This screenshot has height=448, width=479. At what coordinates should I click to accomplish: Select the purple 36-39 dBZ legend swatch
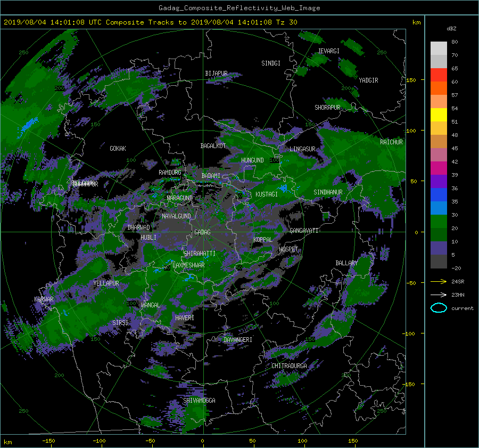(x=439, y=181)
